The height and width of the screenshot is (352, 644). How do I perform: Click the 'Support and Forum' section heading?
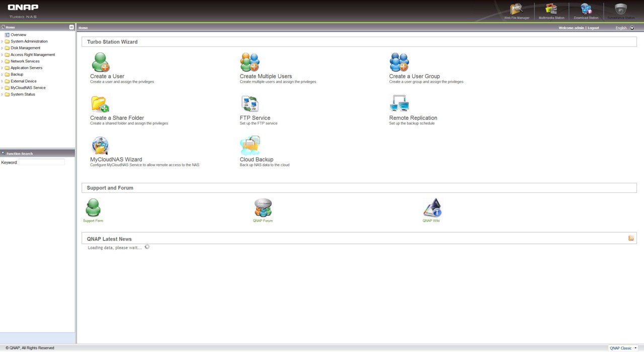[110, 188]
